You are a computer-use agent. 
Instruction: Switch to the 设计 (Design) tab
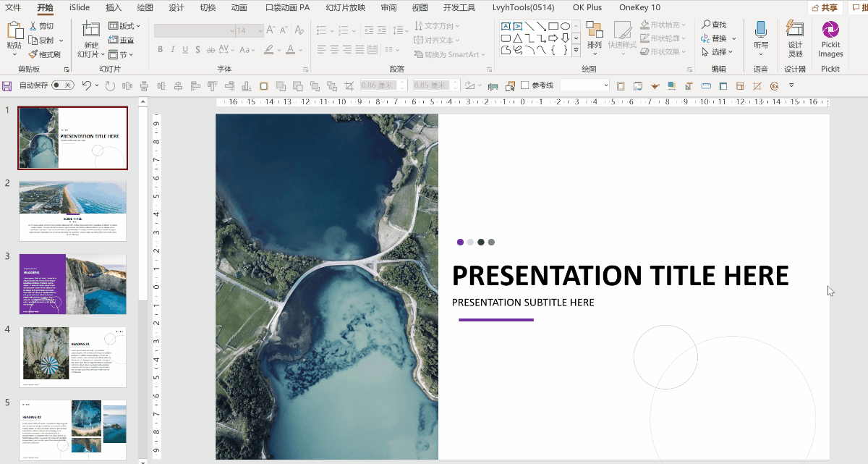point(176,7)
